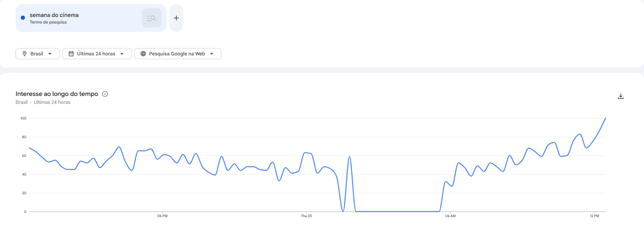644x232 pixels.
Task: Click the location pin icon beside Brasil
Action: [25, 54]
